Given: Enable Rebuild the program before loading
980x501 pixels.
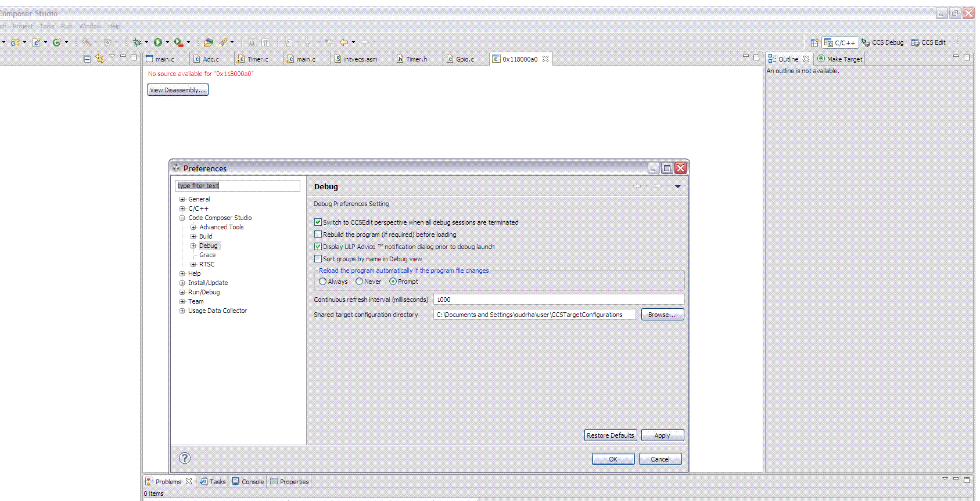Looking at the screenshot, I should 318,234.
